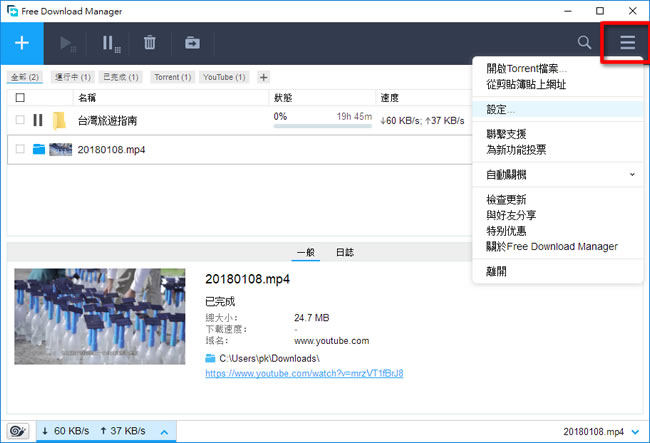650x443 pixels.
Task: Delete selected download with trash icon
Action: [150, 43]
